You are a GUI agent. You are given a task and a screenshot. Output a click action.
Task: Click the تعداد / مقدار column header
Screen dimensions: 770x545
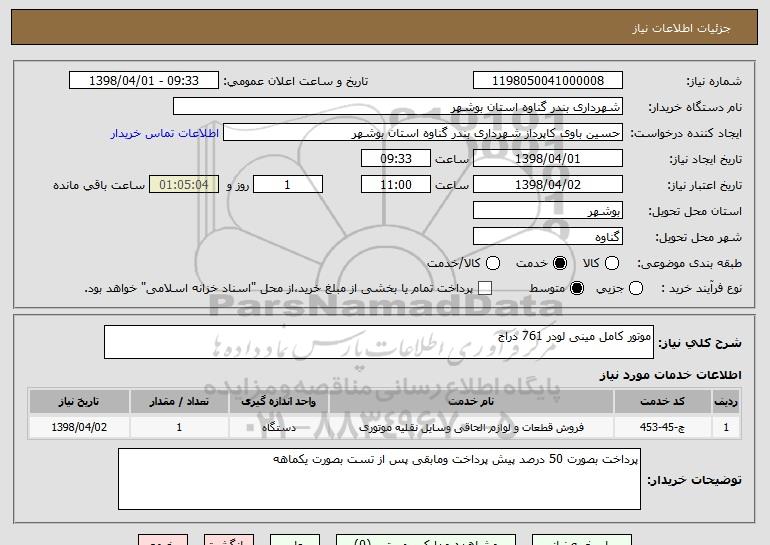[x=179, y=402]
